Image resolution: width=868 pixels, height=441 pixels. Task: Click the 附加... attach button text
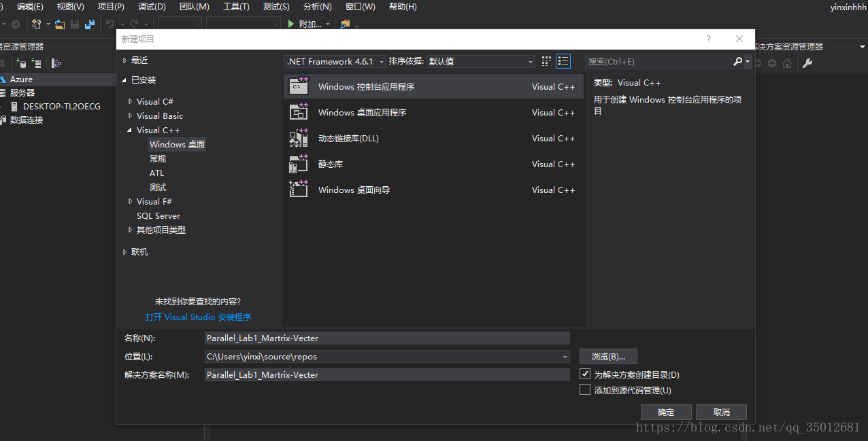click(x=310, y=24)
